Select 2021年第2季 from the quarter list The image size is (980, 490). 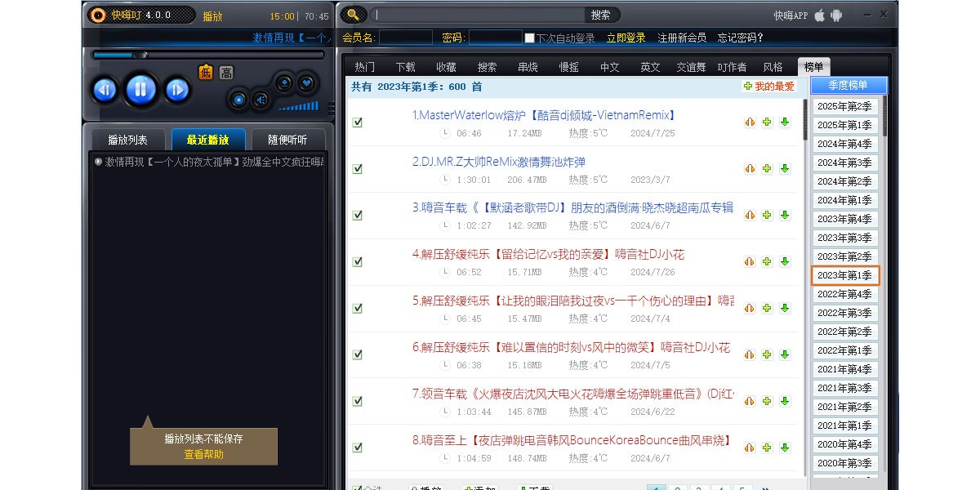[845, 407]
